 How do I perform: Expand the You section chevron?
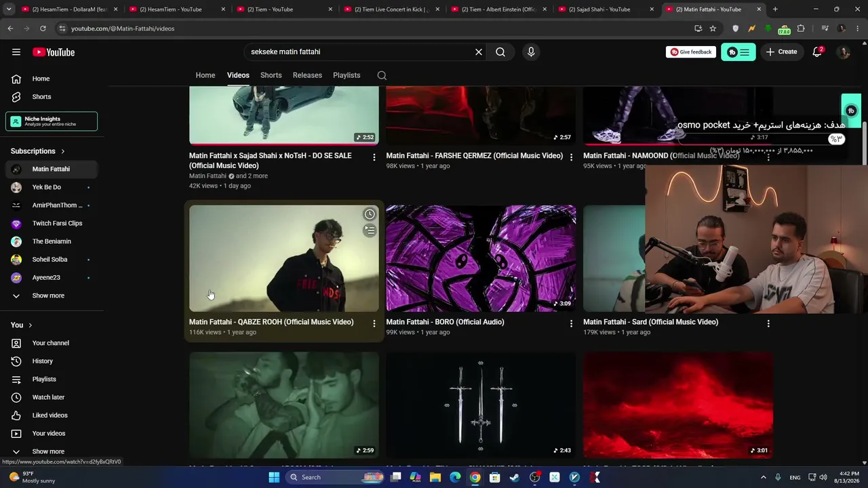tap(30, 325)
